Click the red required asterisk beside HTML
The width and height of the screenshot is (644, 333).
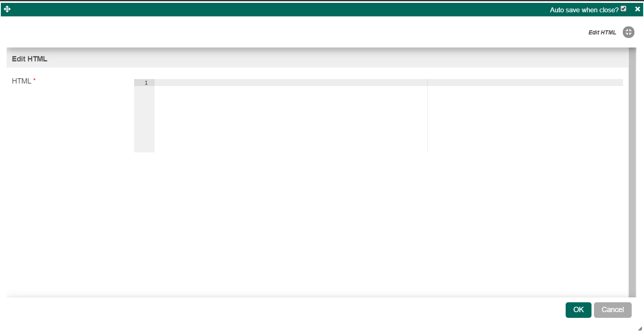(34, 80)
